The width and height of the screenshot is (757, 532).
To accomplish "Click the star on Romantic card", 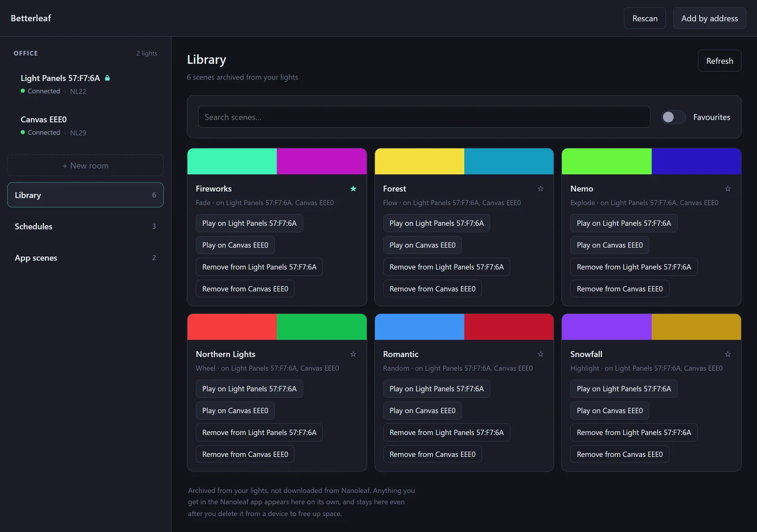I will tap(540, 354).
